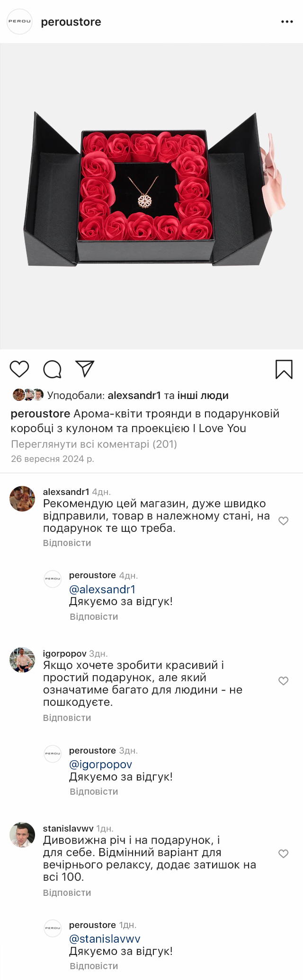Open the comment speech bubble icon
The width and height of the screenshot is (303, 980).
(52, 369)
